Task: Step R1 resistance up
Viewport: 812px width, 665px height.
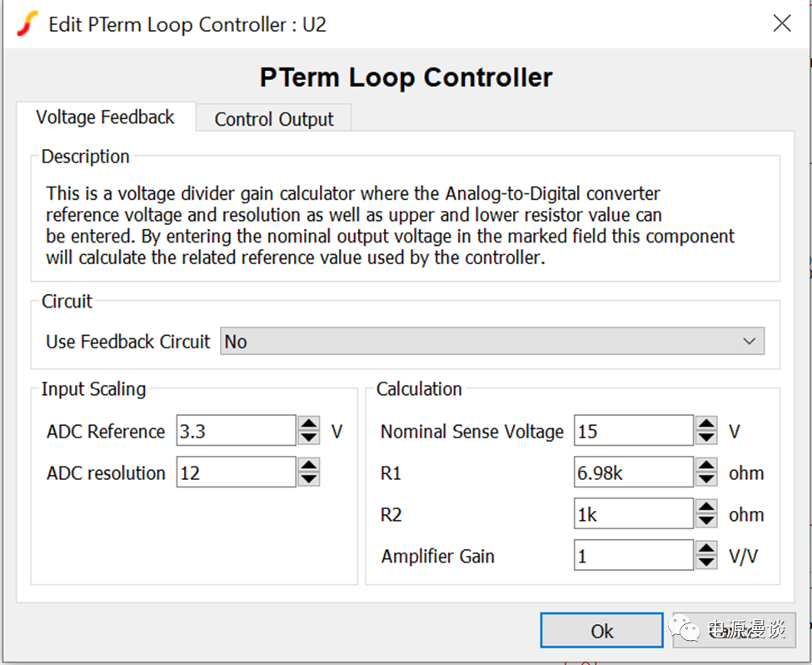Action: click(x=706, y=466)
